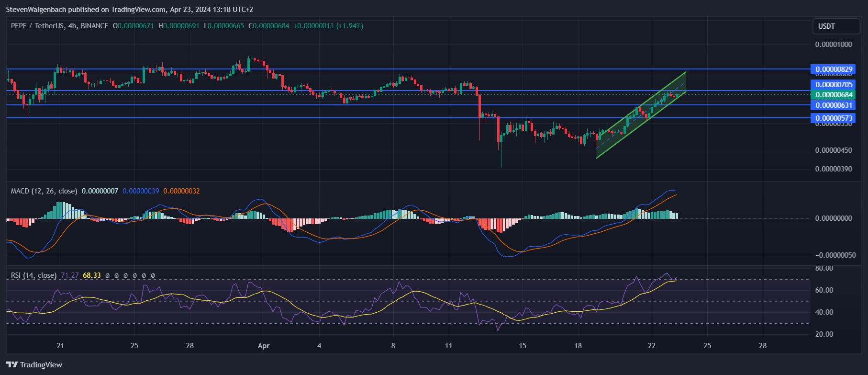868x375 pixels.
Task: Click the 18 date label on the time axis
Action: click(578, 346)
